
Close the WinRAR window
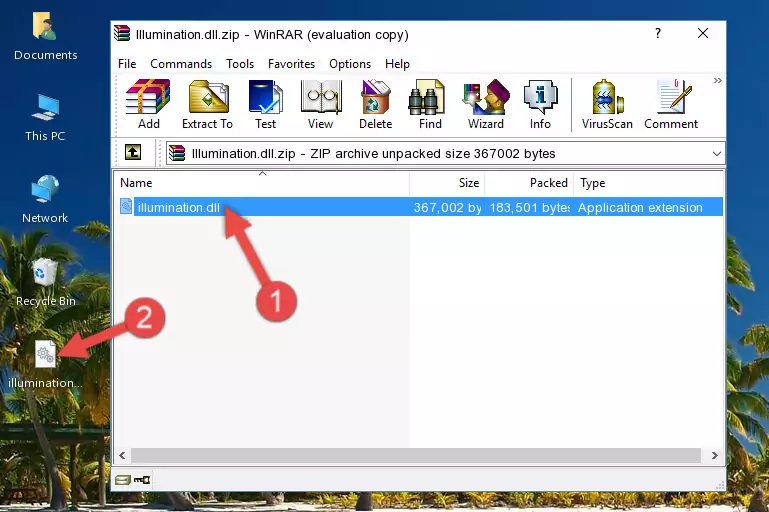[703, 33]
